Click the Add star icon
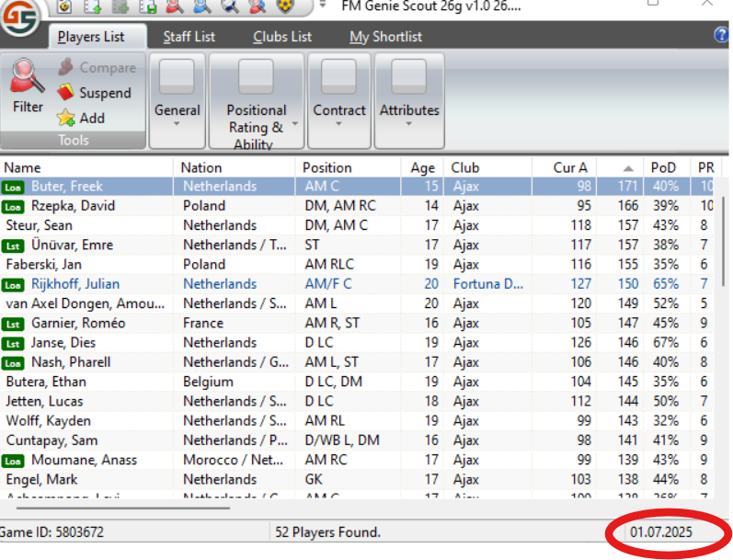Screen dimensions: 733x560 pyautogui.click(x=65, y=118)
